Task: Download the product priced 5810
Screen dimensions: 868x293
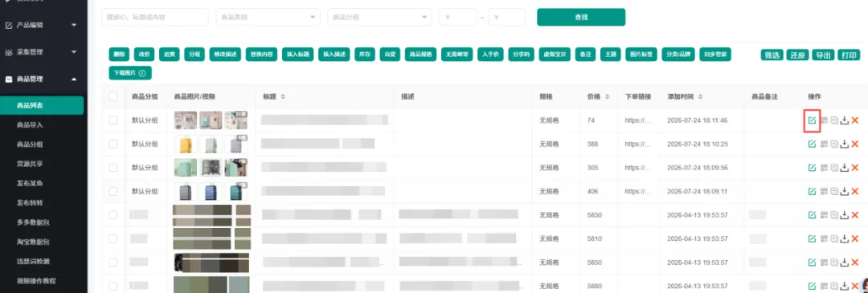Action: click(x=844, y=238)
